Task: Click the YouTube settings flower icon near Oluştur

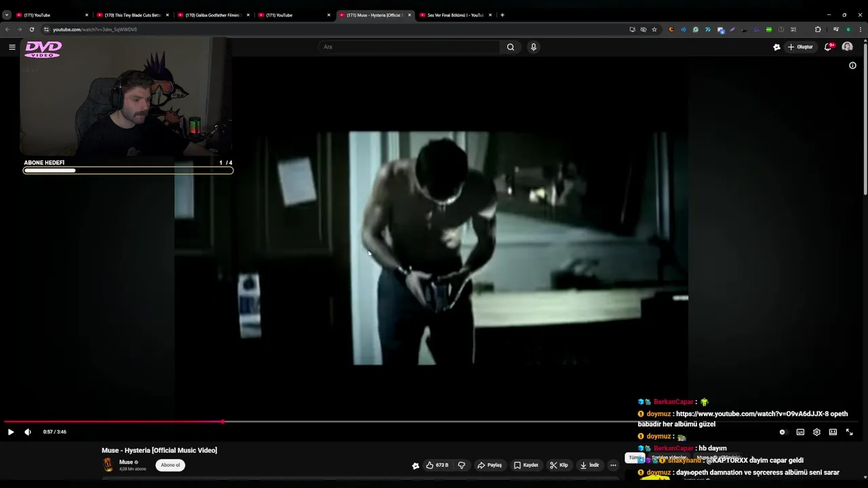Action: [x=776, y=47]
